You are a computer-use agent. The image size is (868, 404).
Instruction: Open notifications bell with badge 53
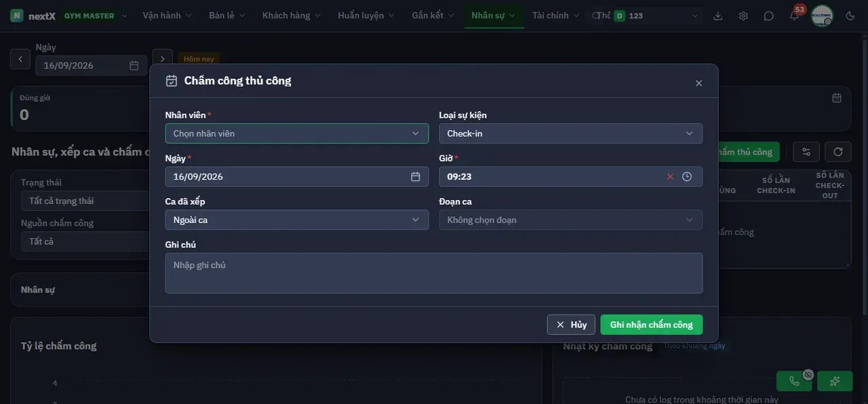(x=794, y=16)
